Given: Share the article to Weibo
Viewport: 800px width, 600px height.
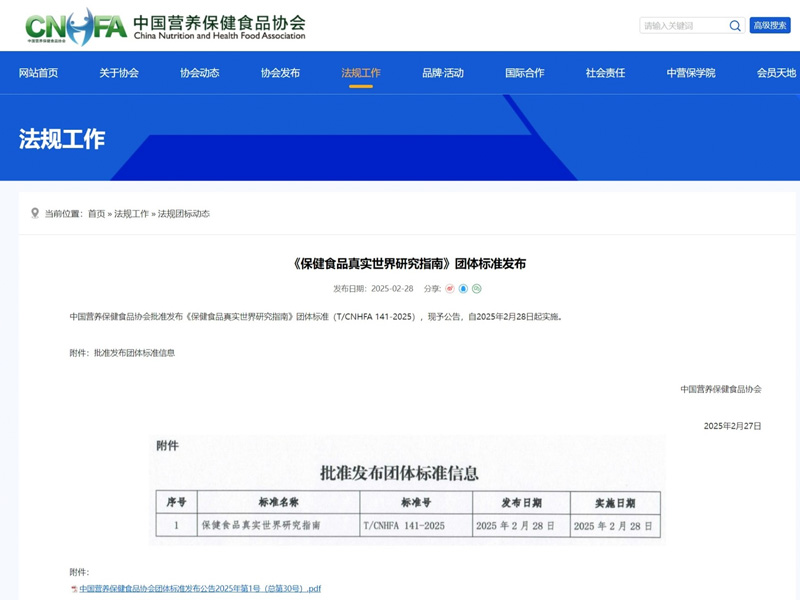Looking at the screenshot, I should click(450, 289).
